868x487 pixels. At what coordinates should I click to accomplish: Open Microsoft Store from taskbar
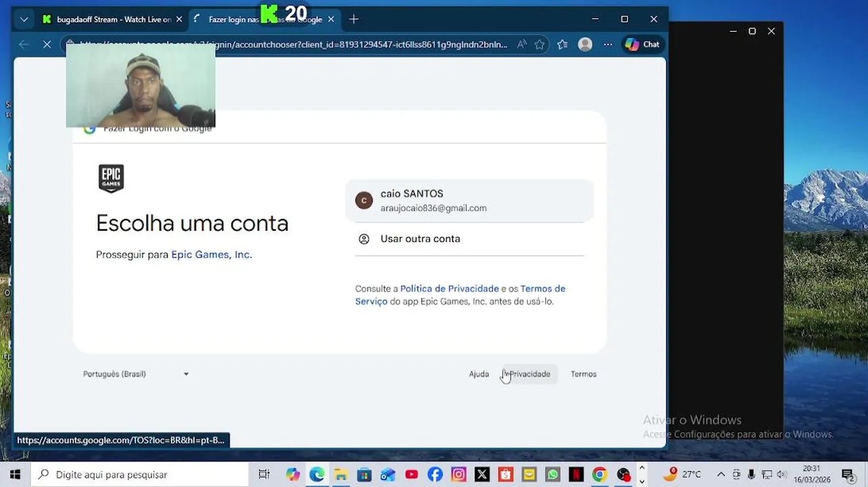tap(364, 475)
